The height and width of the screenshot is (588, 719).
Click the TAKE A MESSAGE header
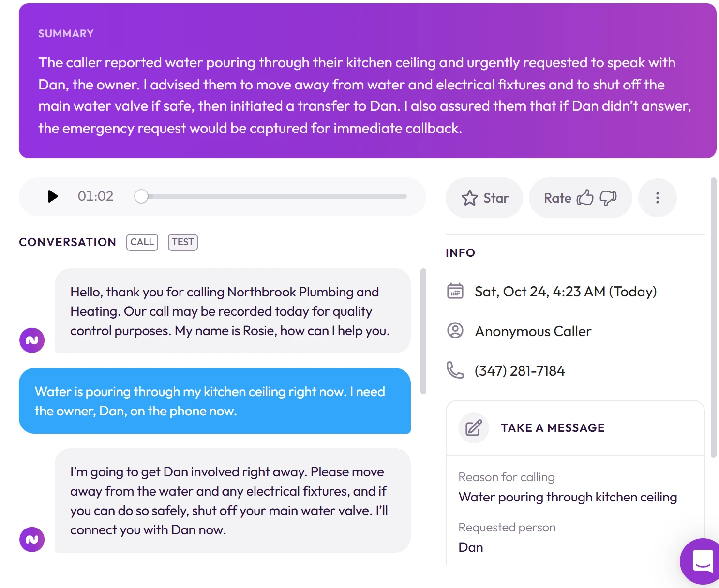(553, 428)
